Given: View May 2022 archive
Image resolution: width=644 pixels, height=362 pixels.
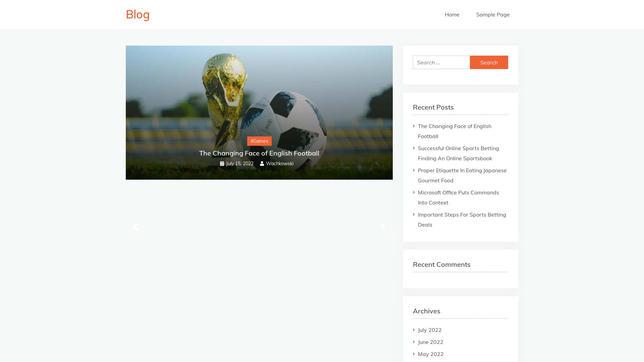Looking at the screenshot, I should (431, 354).
